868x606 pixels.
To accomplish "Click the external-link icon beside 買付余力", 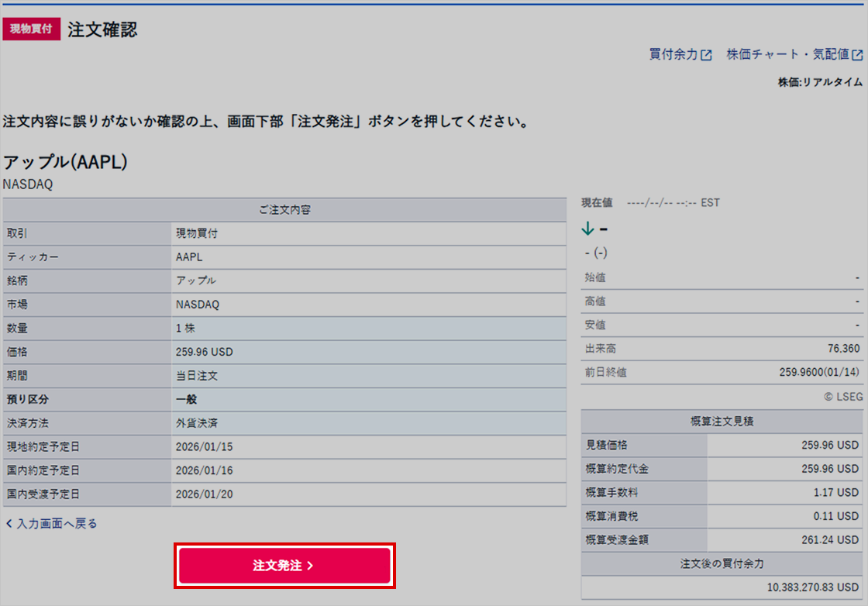I will coord(706,55).
